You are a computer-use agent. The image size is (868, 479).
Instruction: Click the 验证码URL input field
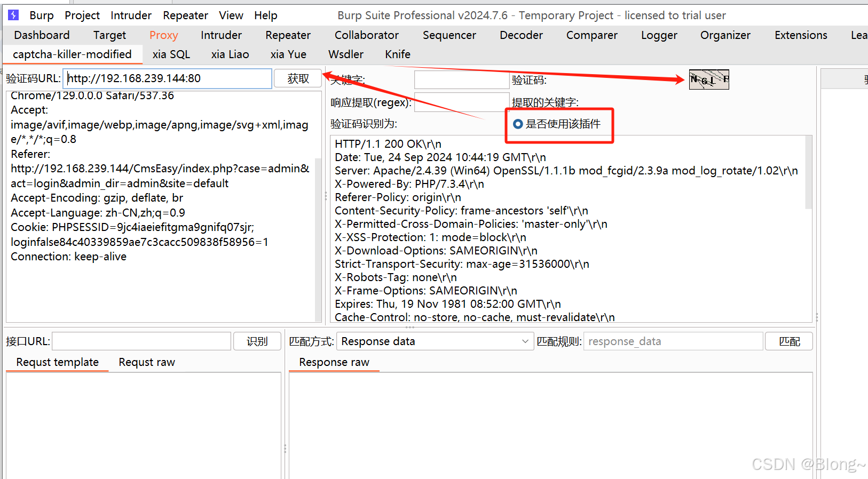[167, 78]
